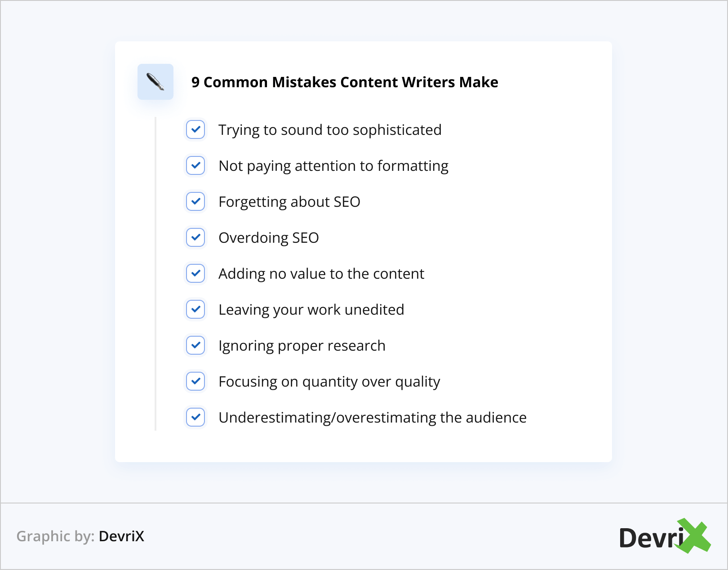This screenshot has height=570, width=728.
Task: Toggle 'Underestimating/overestimating the audience' checkbox
Action: [x=195, y=417]
